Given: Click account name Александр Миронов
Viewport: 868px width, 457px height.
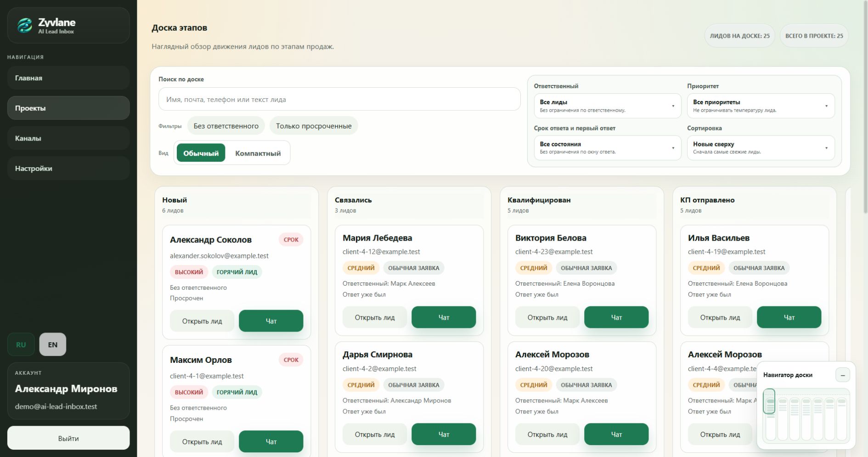Looking at the screenshot, I should [66, 389].
